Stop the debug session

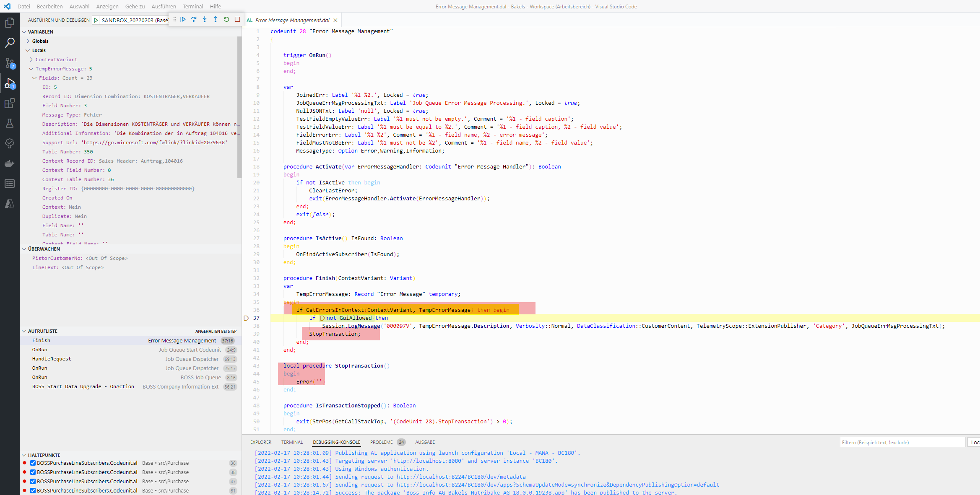click(x=237, y=19)
